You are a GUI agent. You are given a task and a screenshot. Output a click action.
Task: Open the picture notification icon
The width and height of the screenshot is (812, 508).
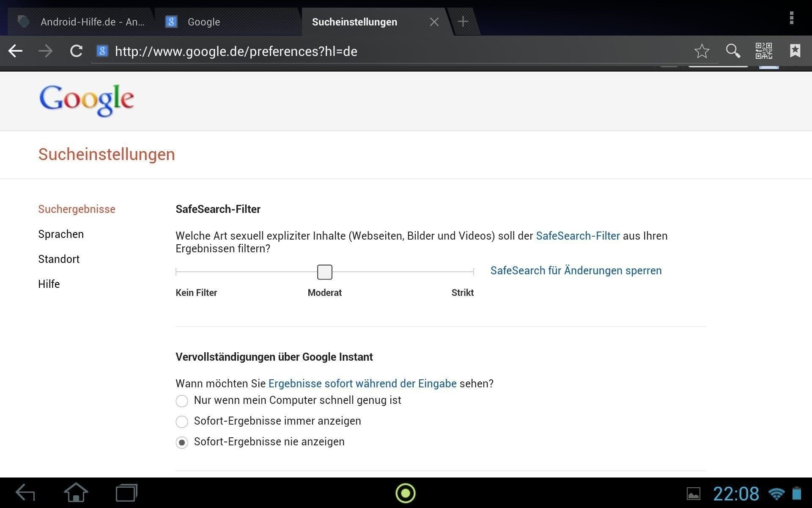(693, 494)
